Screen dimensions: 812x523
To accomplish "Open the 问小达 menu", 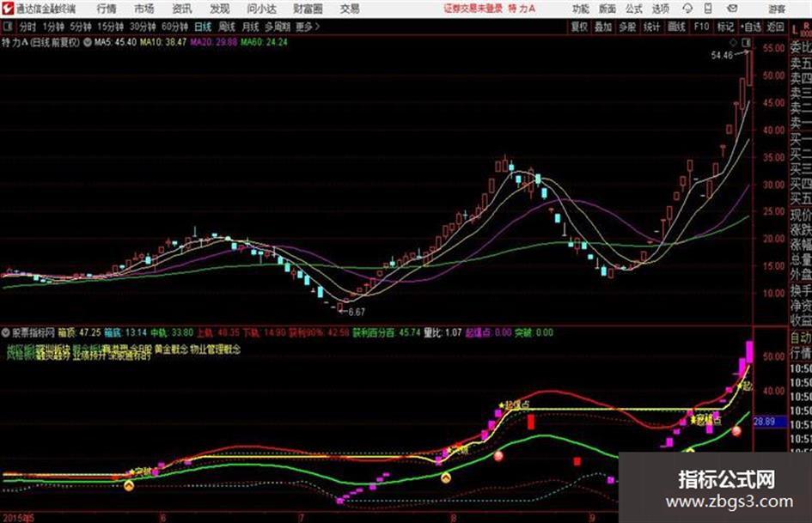I will pos(261,9).
